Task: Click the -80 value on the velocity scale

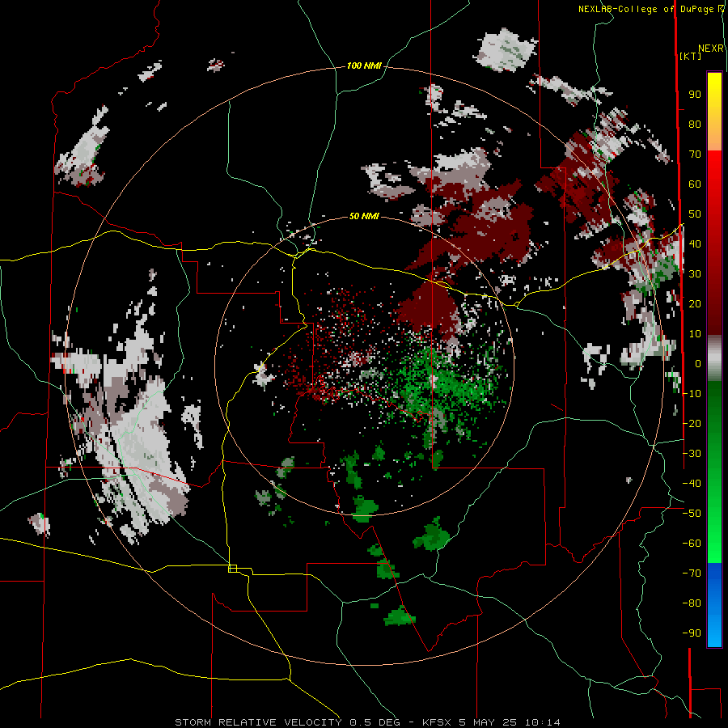Action: [692, 603]
